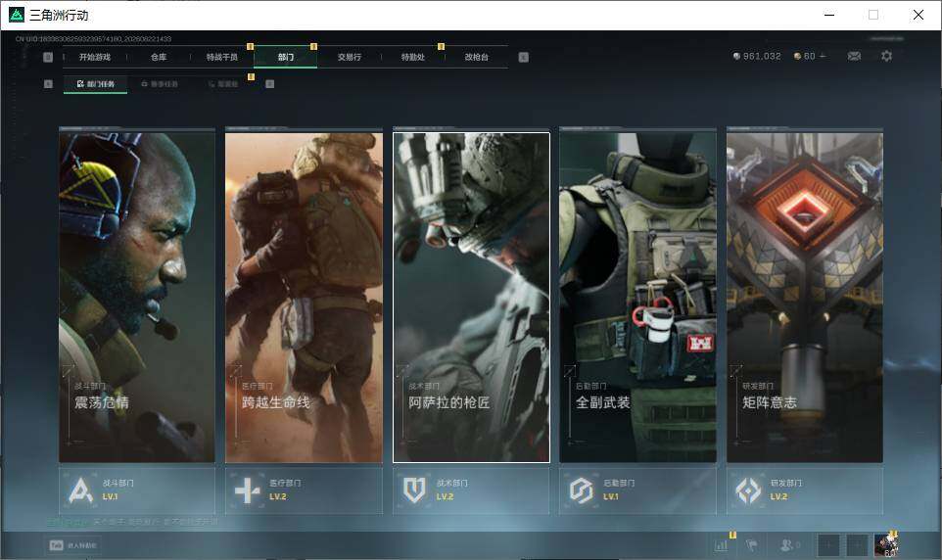Screen dimensions: 942x560
Task: Click the previous-tab key hint left of 开始游戏
Action: (48, 57)
